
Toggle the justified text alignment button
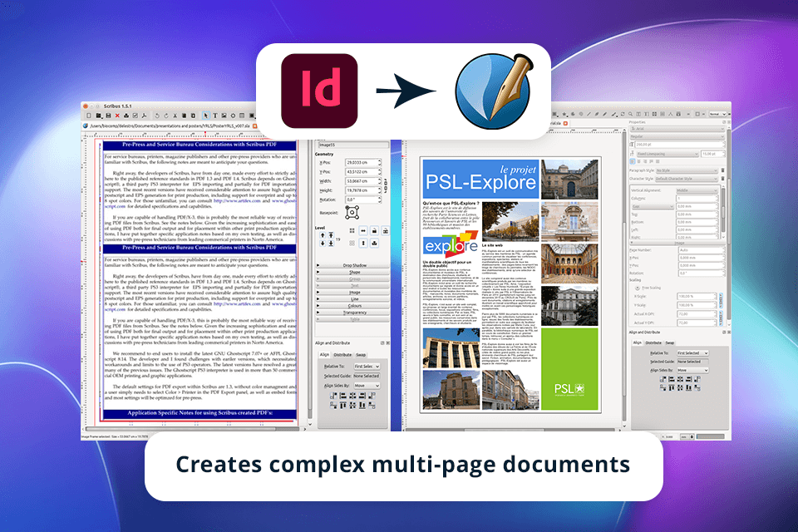(x=652, y=161)
